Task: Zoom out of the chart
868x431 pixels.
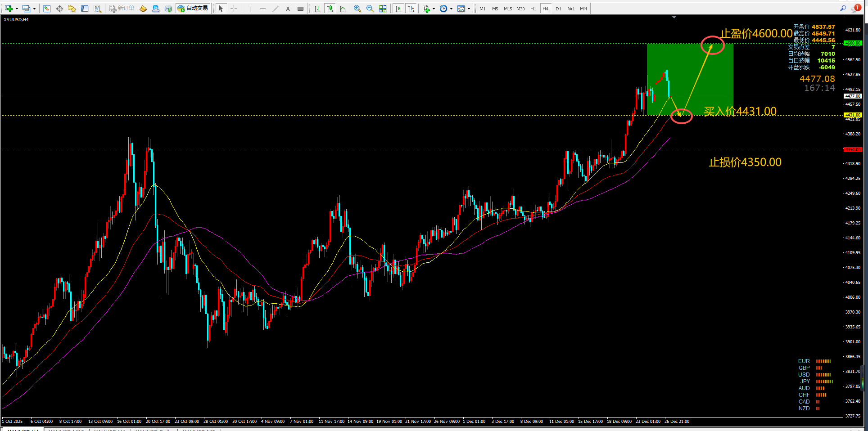Action: 370,9
